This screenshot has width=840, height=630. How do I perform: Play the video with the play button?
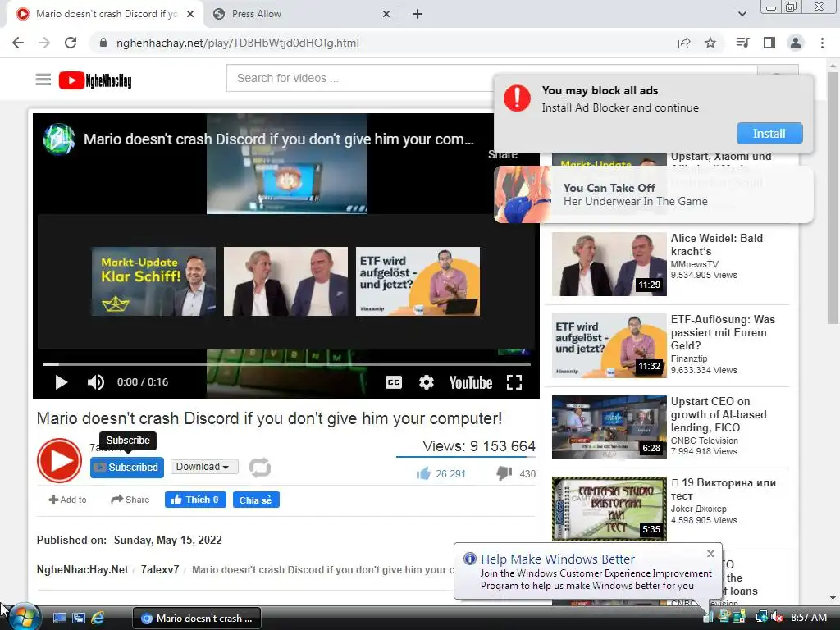tap(61, 382)
